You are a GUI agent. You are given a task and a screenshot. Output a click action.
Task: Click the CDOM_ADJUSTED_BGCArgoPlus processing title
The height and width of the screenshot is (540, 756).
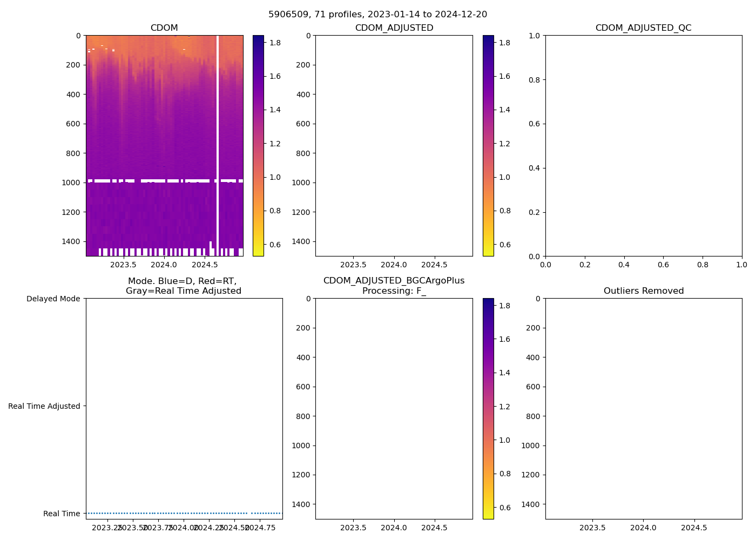coord(394,286)
